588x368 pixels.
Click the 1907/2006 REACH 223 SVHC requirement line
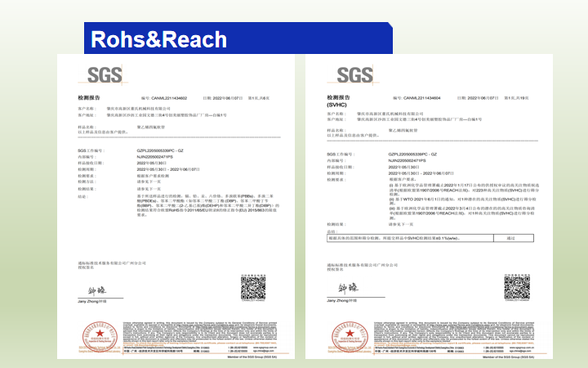point(464,190)
